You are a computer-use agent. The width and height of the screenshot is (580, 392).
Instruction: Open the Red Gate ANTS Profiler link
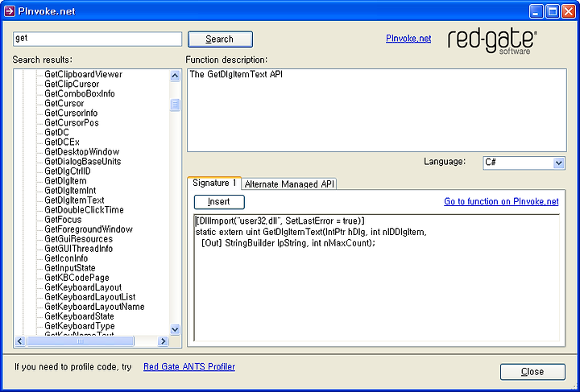pyautogui.click(x=189, y=366)
